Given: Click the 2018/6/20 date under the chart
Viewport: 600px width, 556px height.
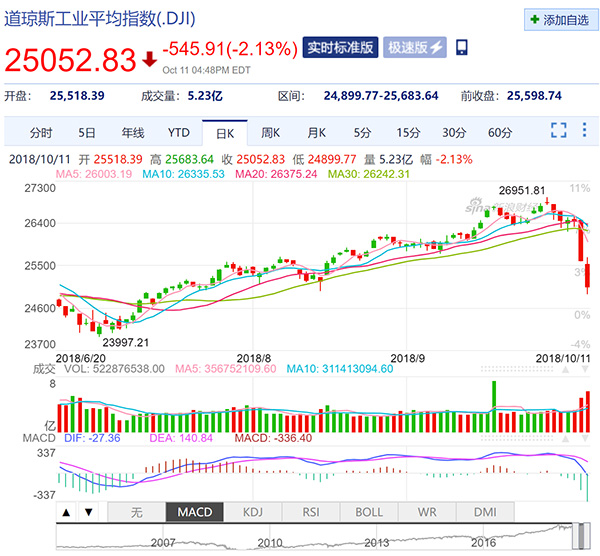Looking at the screenshot, I should 80,359.
